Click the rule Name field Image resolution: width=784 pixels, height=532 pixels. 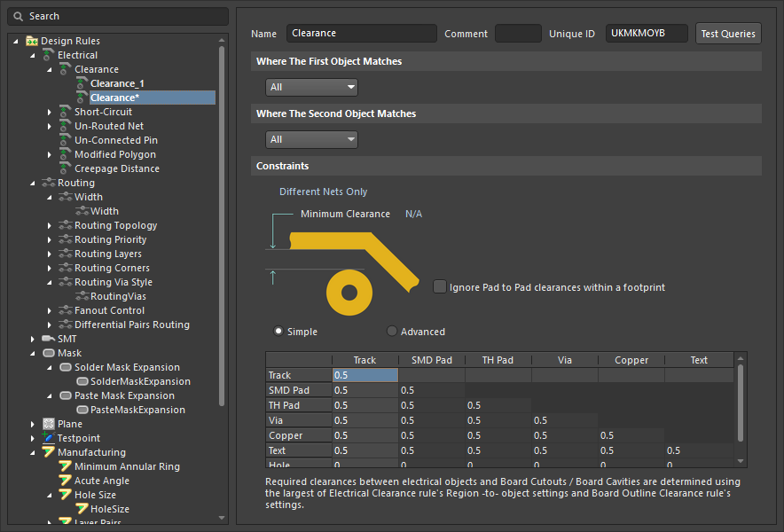[362, 34]
